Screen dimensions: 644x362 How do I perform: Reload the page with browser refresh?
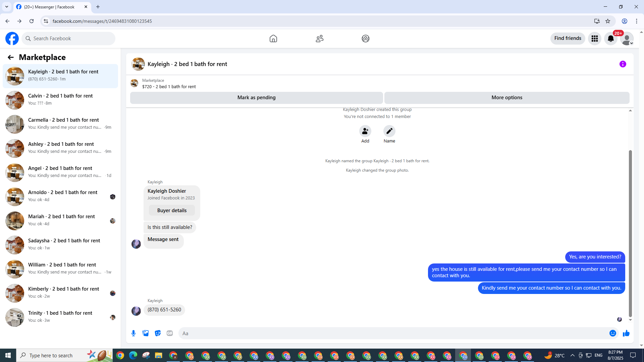point(32,21)
